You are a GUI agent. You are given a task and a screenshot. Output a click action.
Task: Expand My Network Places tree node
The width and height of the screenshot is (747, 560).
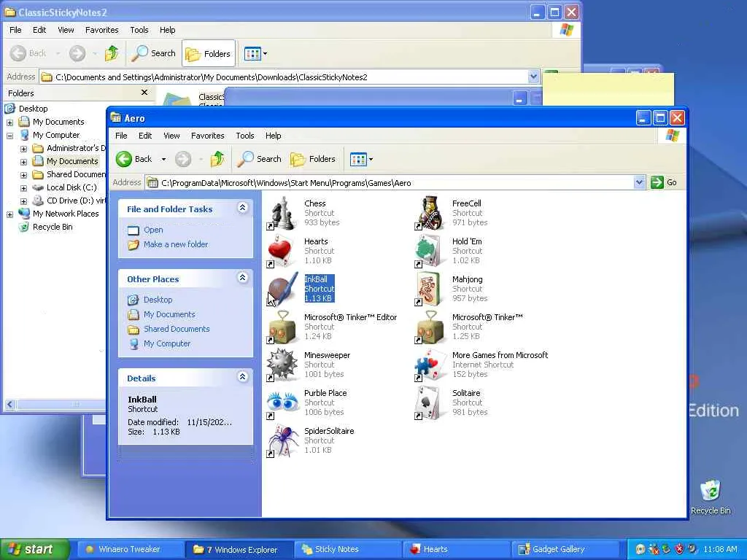9,214
